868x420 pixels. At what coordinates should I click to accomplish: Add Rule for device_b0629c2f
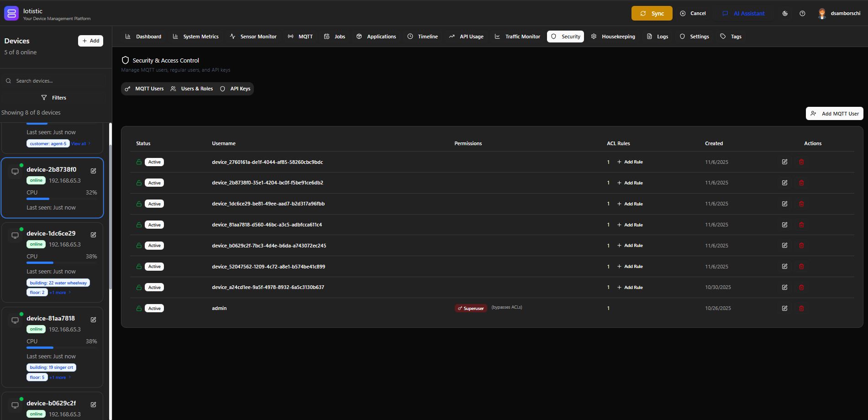click(630, 245)
